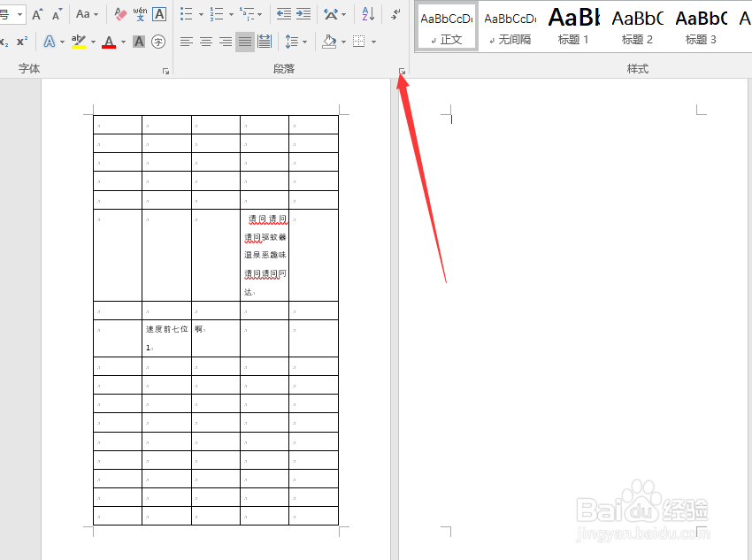Image resolution: width=752 pixels, height=560 pixels.
Task: Apply the 标题 1 style
Action: [x=573, y=27]
